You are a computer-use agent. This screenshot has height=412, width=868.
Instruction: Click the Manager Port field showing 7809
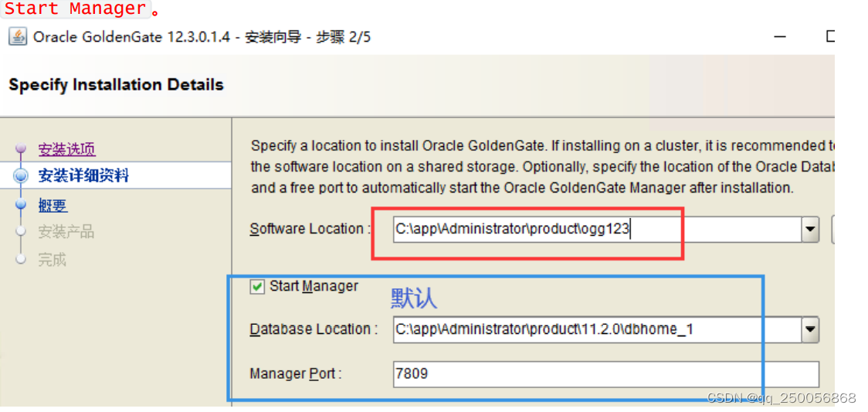605,374
